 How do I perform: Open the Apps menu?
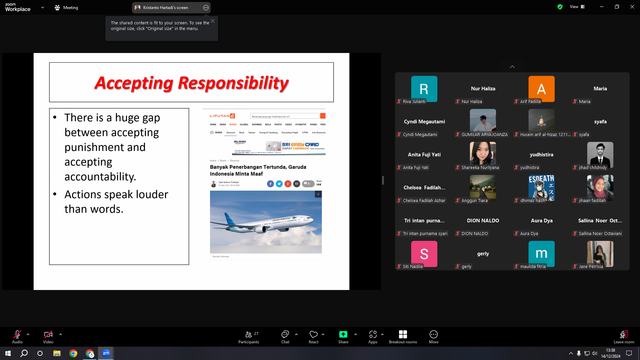pyautogui.click(x=373, y=337)
